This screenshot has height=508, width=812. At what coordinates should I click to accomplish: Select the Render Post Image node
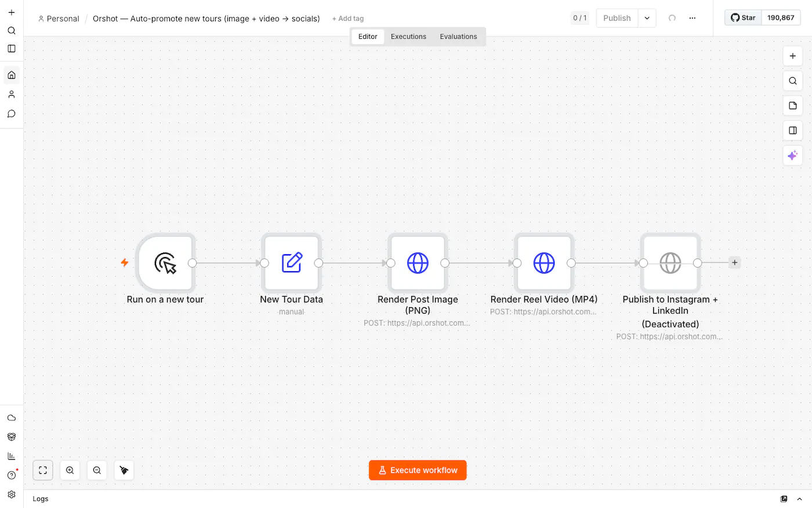point(418,263)
